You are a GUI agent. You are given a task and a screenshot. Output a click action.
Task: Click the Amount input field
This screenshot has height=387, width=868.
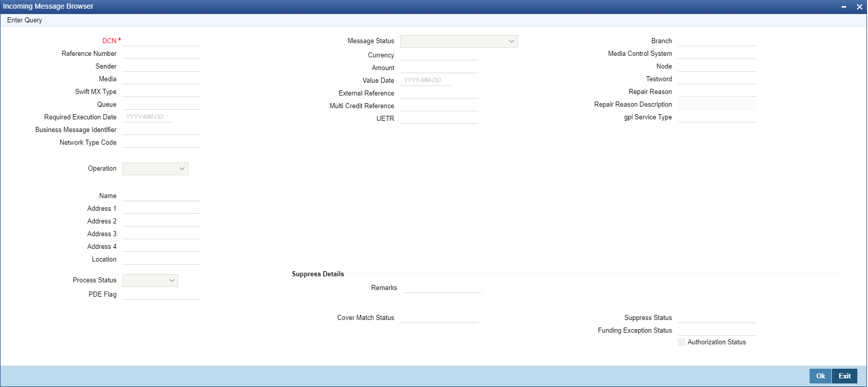pos(439,68)
